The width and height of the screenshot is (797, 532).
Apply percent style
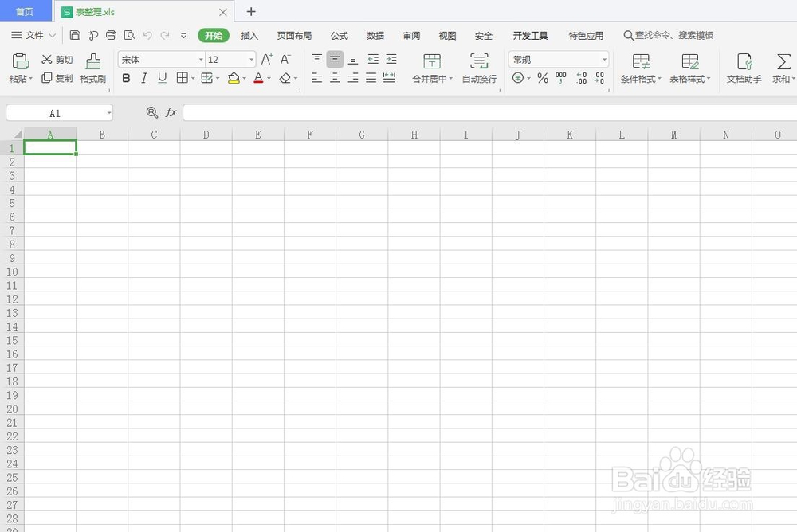(542, 78)
